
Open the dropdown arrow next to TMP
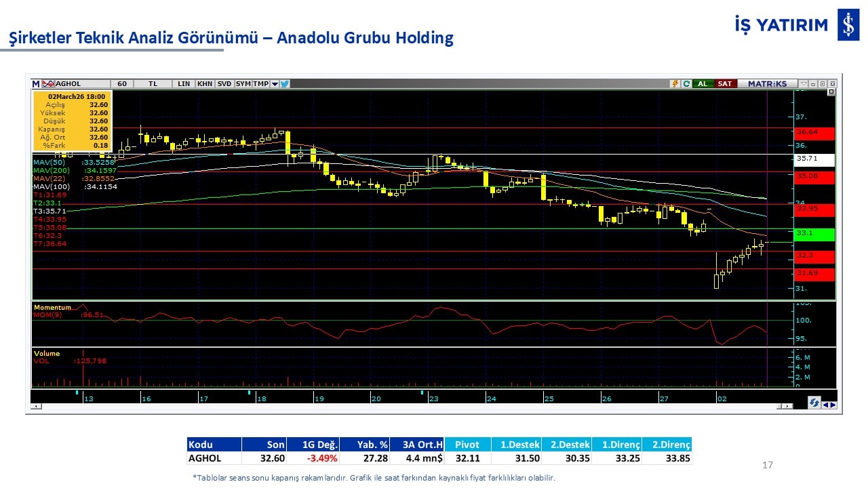pyautogui.click(x=275, y=84)
